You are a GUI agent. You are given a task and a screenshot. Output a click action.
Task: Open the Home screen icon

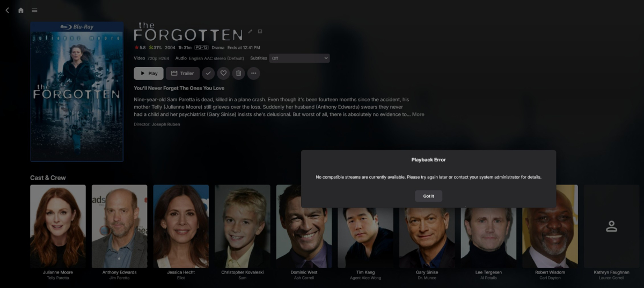click(21, 10)
